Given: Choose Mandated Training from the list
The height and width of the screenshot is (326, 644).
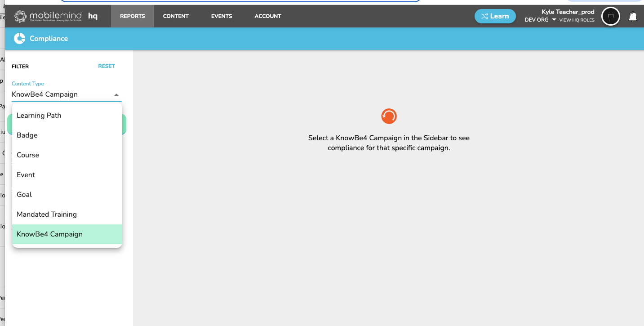Looking at the screenshot, I should click(x=47, y=214).
